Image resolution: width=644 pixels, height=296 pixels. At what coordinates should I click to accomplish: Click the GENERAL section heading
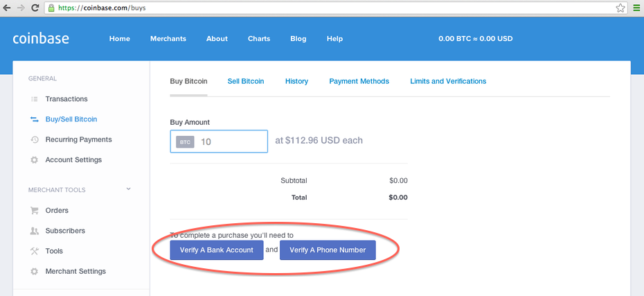coord(42,78)
